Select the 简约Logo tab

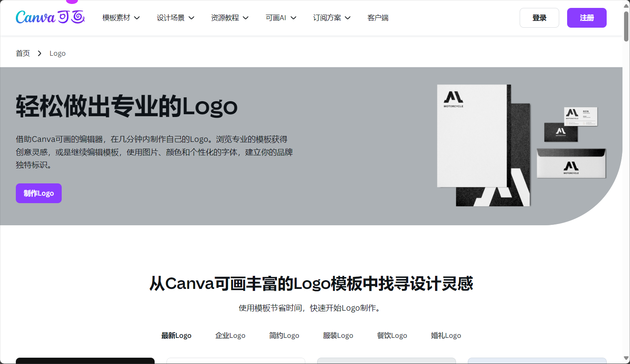tap(284, 336)
